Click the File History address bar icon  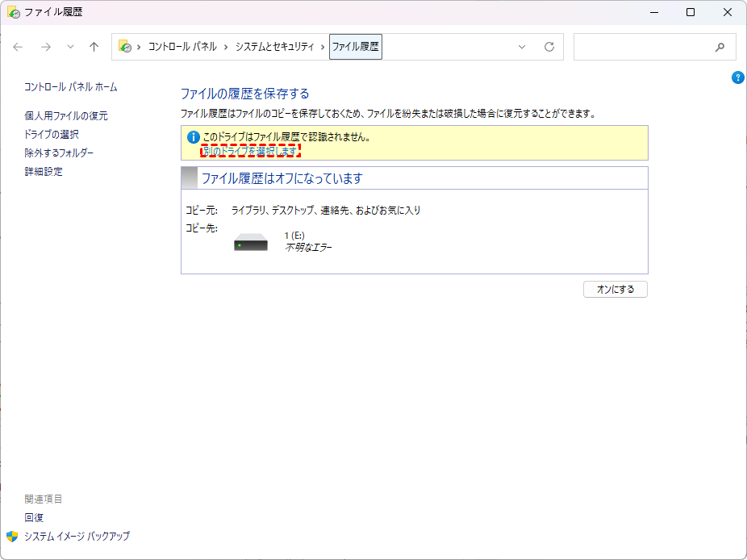pos(124,47)
